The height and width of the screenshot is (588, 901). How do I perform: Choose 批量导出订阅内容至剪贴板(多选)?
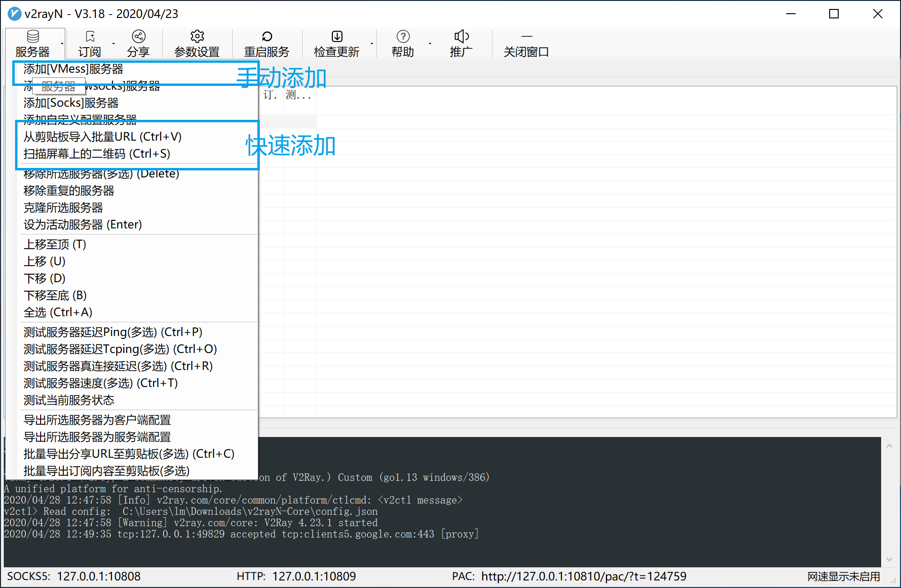106,471
